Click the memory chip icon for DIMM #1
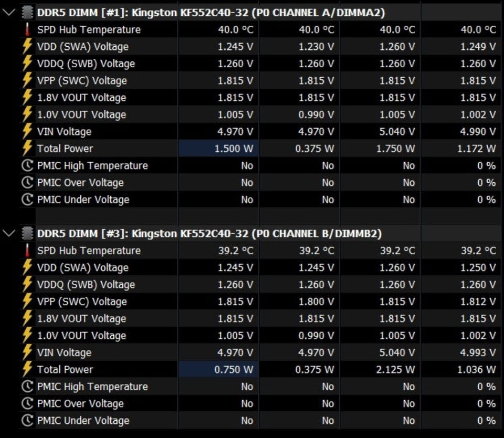Image resolution: width=504 pixels, height=438 pixels. (27, 13)
